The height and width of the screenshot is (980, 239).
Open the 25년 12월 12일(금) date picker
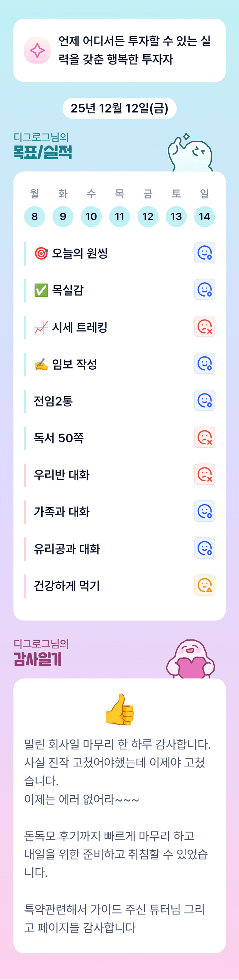pos(119,108)
